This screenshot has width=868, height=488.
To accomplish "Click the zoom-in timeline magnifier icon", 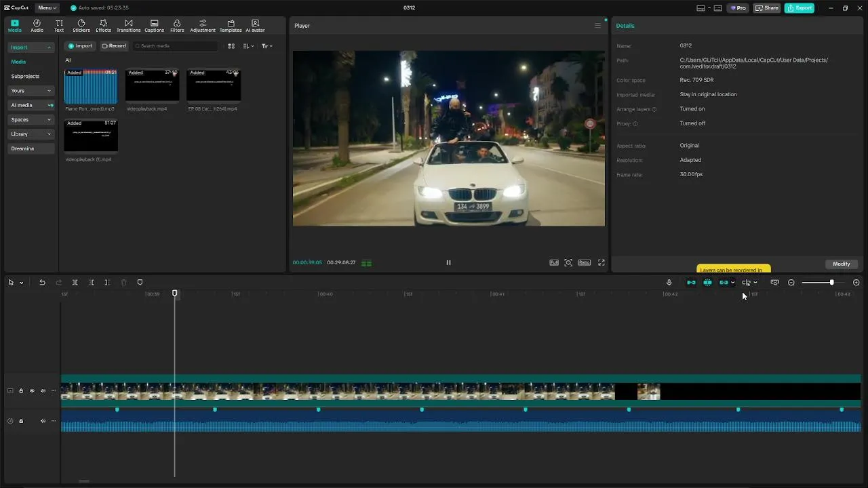I will 856,283.
